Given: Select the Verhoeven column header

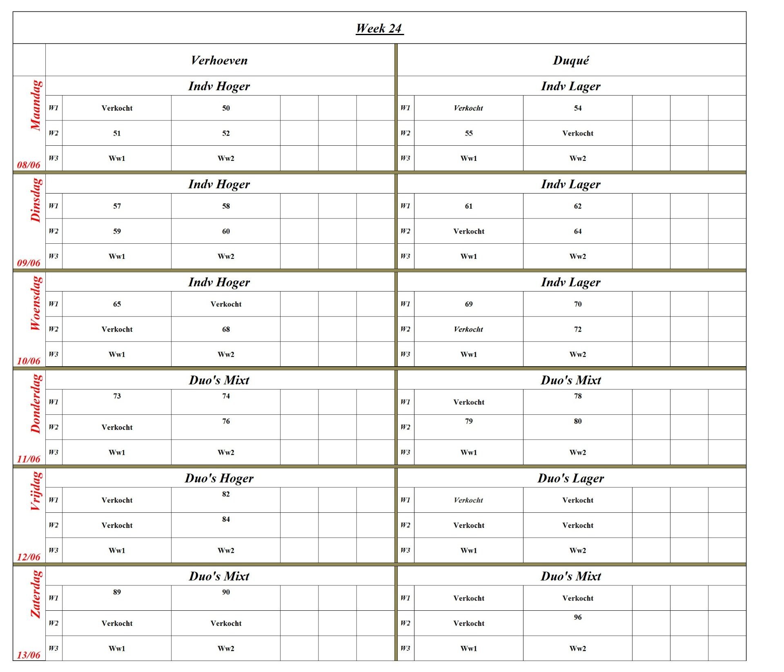Looking at the screenshot, I should pyautogui.click(x=219, y=60).
